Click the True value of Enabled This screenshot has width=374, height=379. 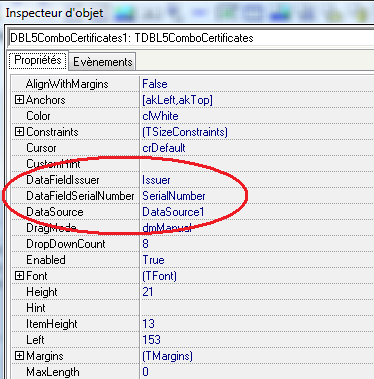pos(153,260)
